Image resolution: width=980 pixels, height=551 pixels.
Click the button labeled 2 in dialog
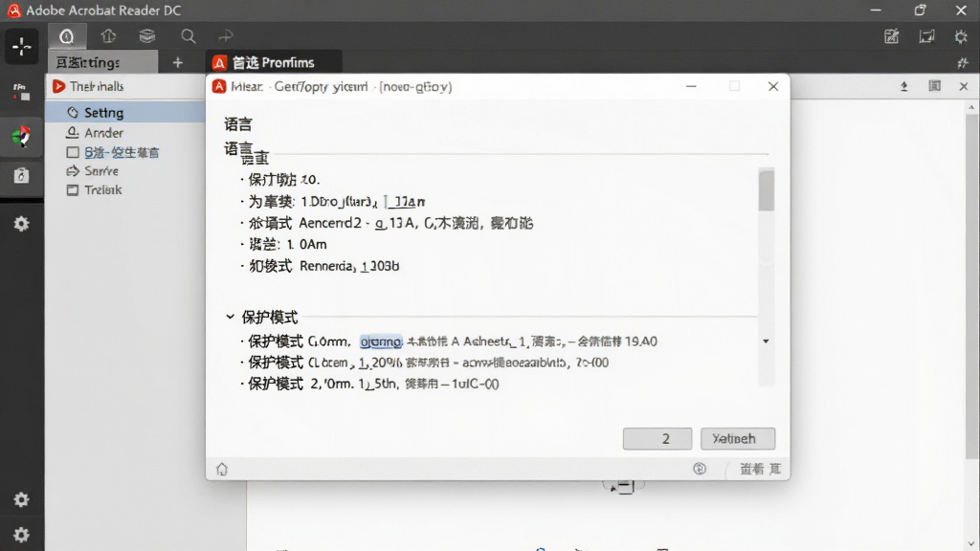click(657, 438)
